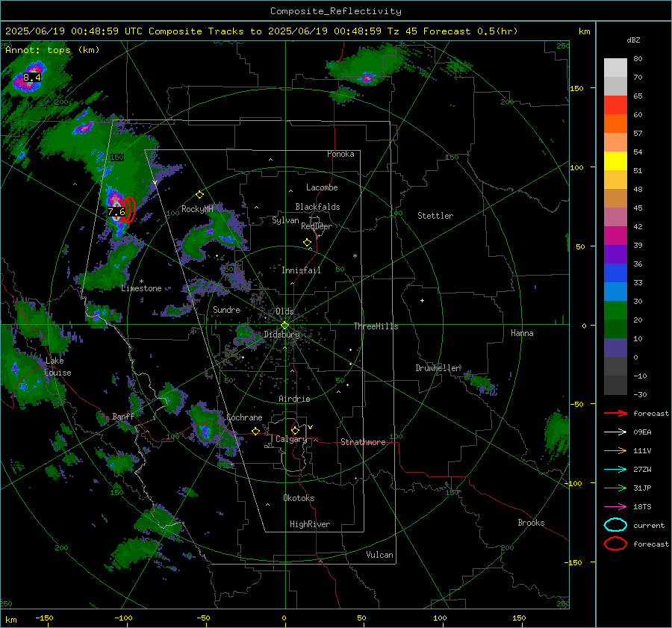This screenshot has height=628, width=672.
Task: Click the yellow diamond marker above Calgary
Action: 295,430
